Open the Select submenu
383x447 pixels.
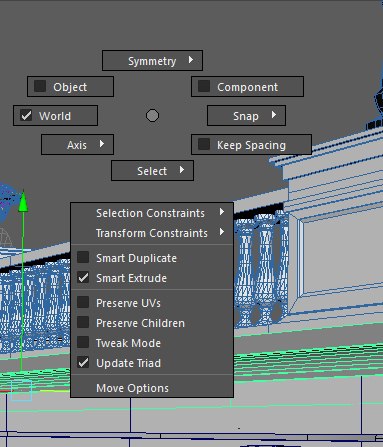click(152, 171)
